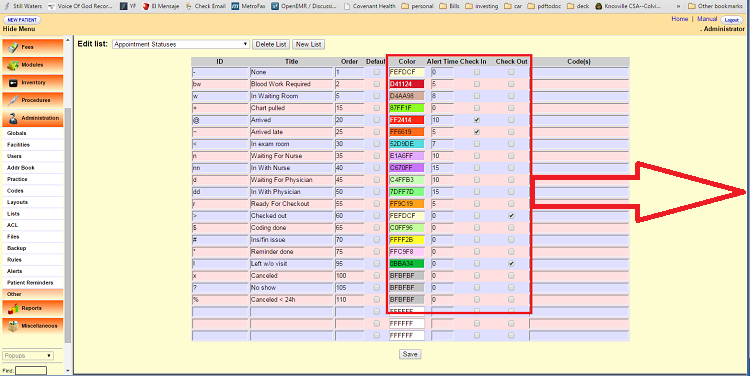Open the Fees menu icon
The height and width of the screenshot is (376, 750).
pyautogui.click(x=13, y=47)
